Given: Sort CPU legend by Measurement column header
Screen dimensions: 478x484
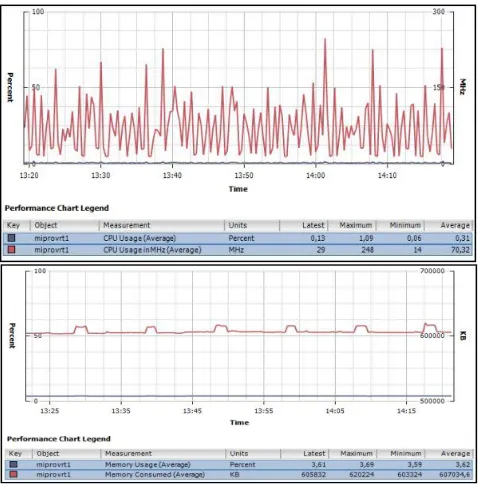Looking at the screenshot, I should (162, 225).
